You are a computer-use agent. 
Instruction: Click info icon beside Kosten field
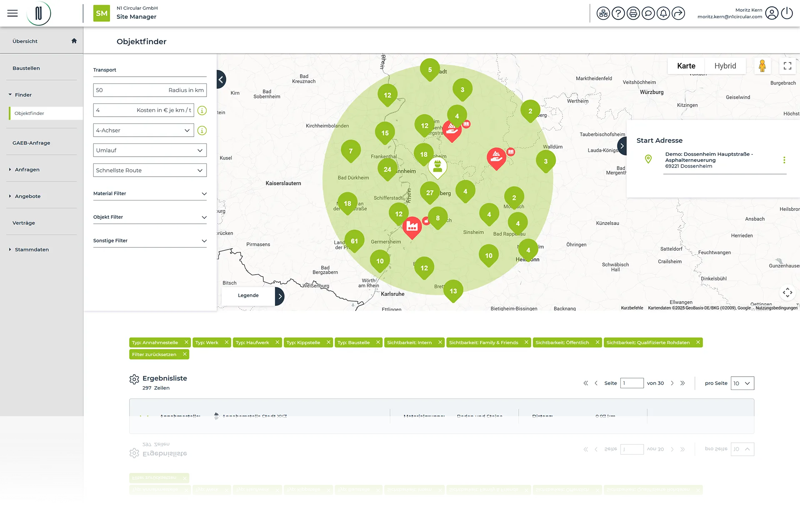202,110
